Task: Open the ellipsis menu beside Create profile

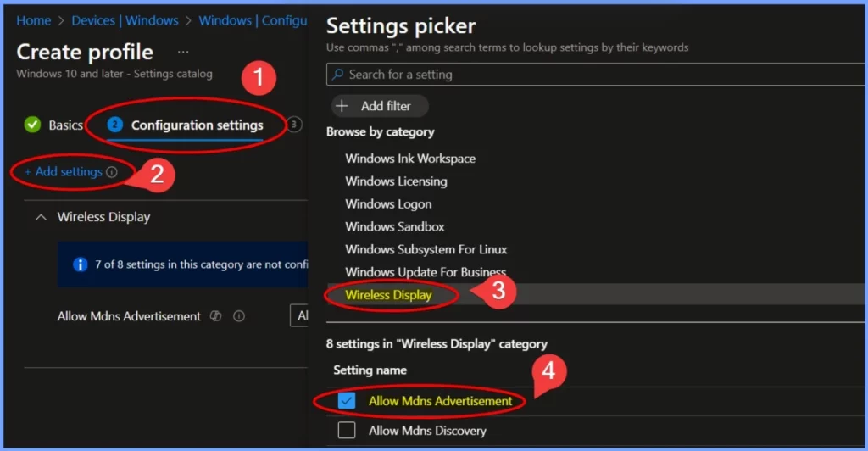Action: tap(183, 52)
